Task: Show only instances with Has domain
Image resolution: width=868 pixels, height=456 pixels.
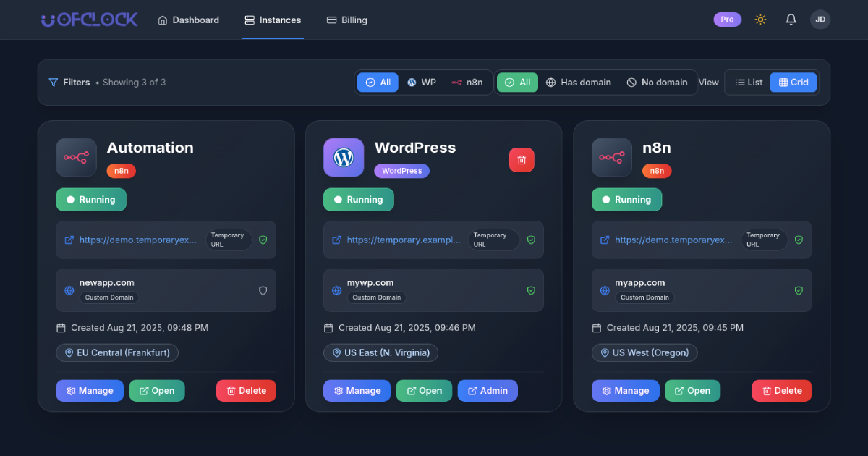Action: coord(578,83)
